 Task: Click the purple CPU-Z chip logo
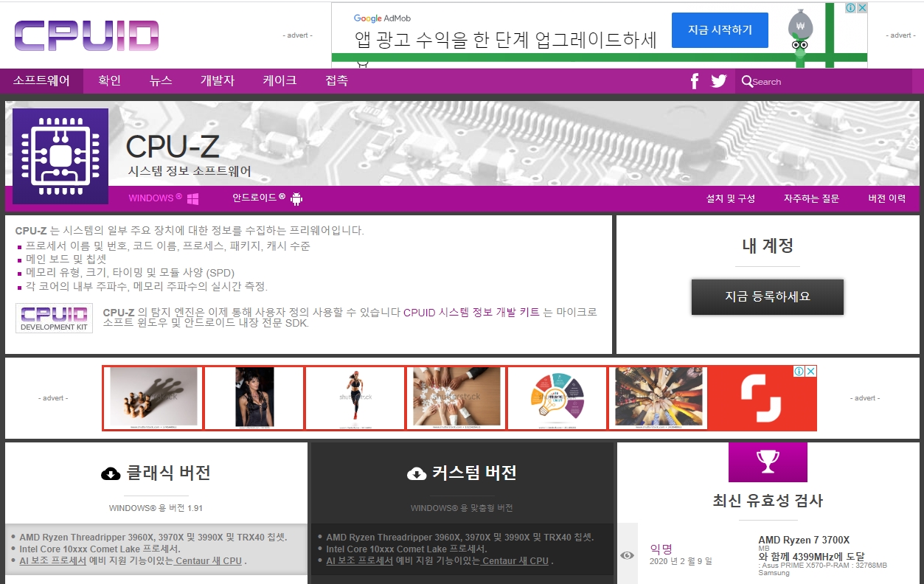click(x=60, y=156)
